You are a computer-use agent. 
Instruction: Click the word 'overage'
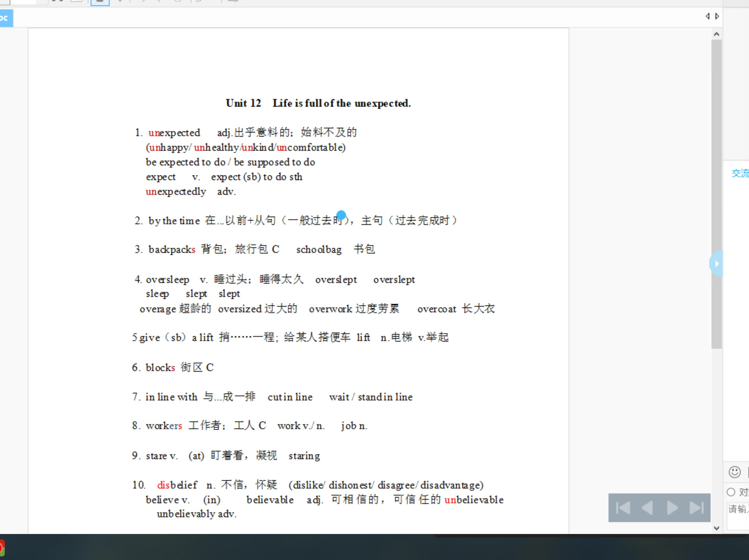point(158,309)
